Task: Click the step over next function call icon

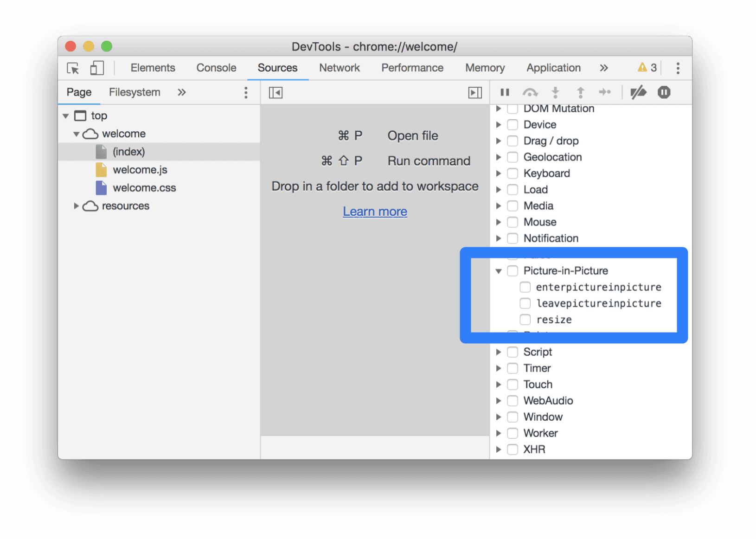Action: click(x=530, y=92)
